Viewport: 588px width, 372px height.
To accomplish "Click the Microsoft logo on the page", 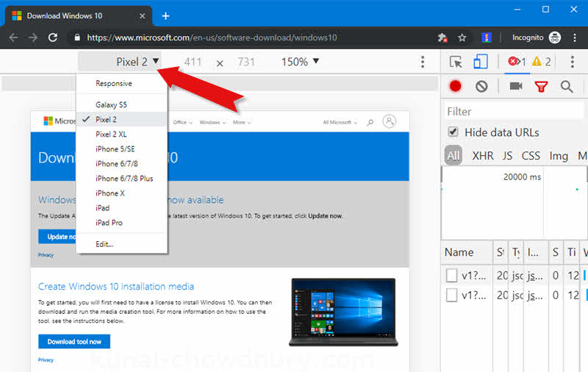I will pos(60,121).
